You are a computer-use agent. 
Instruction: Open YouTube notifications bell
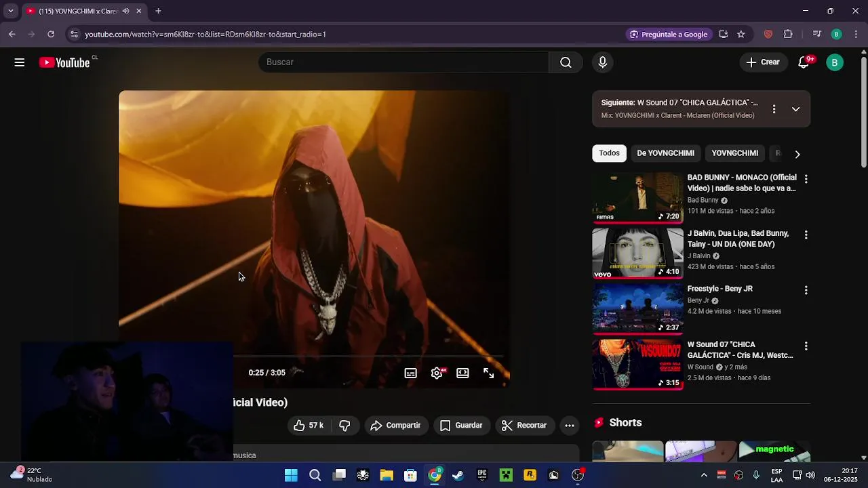click(x=804, y=62)
